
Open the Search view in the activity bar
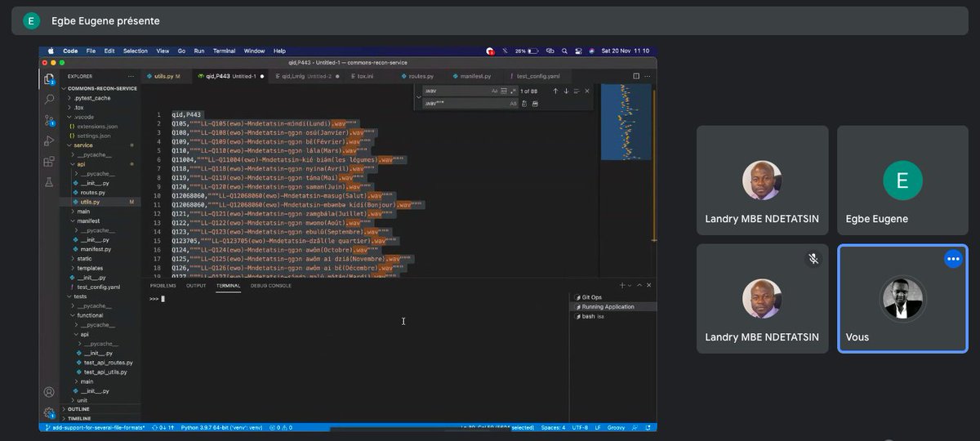pyautogui.click(x=49, y=100)
